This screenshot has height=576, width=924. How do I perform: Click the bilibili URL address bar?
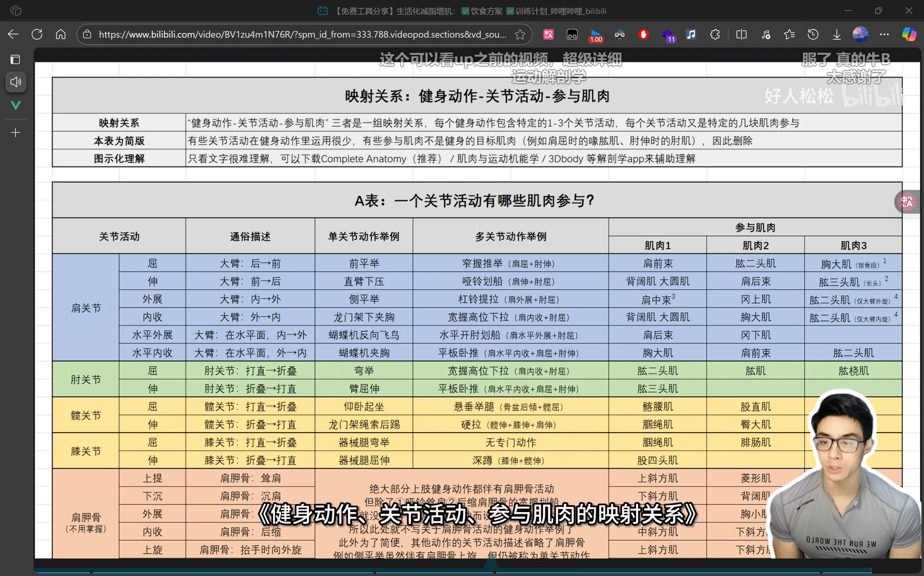point(303,34)
